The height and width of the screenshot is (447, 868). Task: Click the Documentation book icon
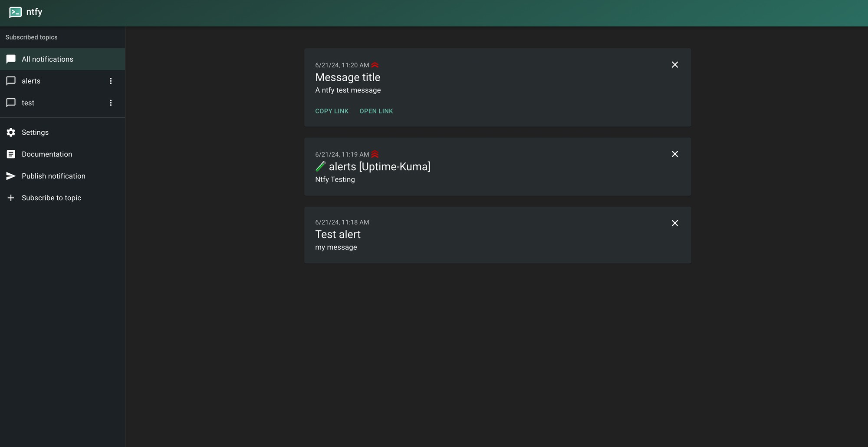pyautogui.click(x=11, y=154)
